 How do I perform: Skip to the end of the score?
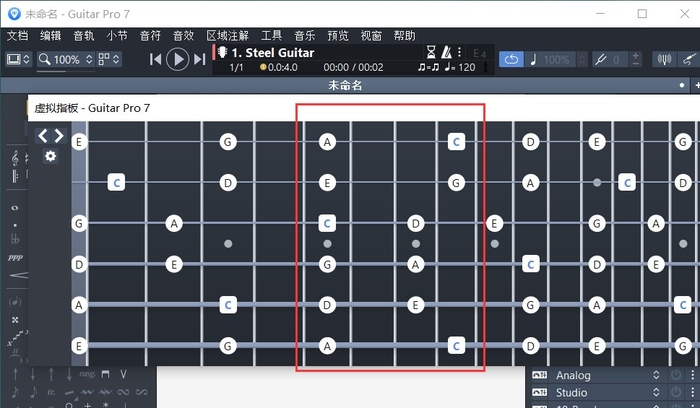(200, 59)
